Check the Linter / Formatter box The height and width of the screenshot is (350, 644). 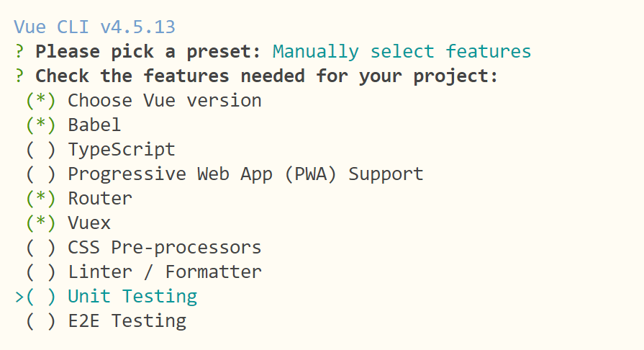pyautogui.click(x=40, y=272)
